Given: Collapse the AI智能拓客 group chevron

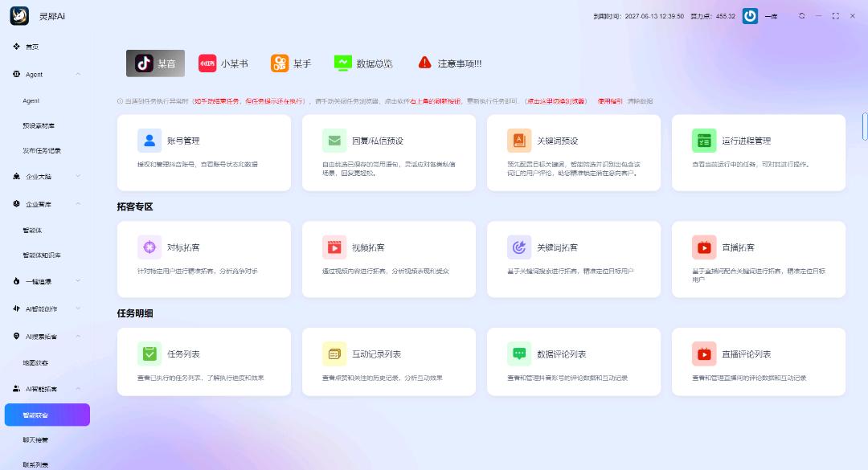Looking at the screenshot, I should 78,389.
